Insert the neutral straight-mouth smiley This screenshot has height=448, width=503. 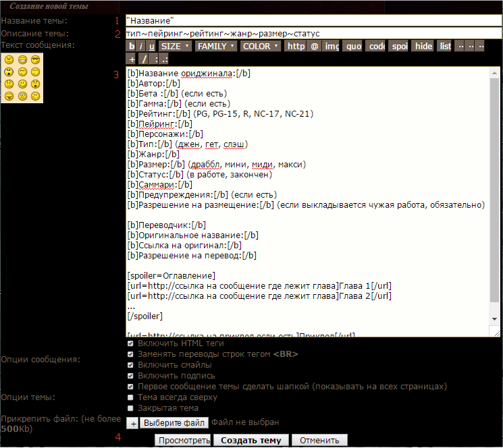pos(9,84)
